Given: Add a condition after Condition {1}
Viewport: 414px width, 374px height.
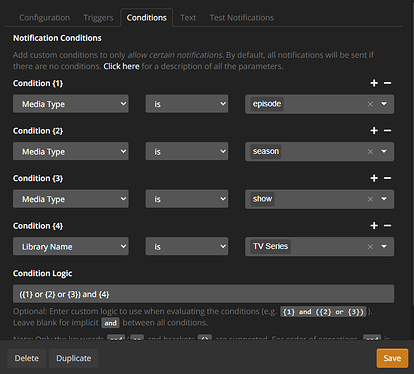Looking at the screenshot, I should (374, 83).
